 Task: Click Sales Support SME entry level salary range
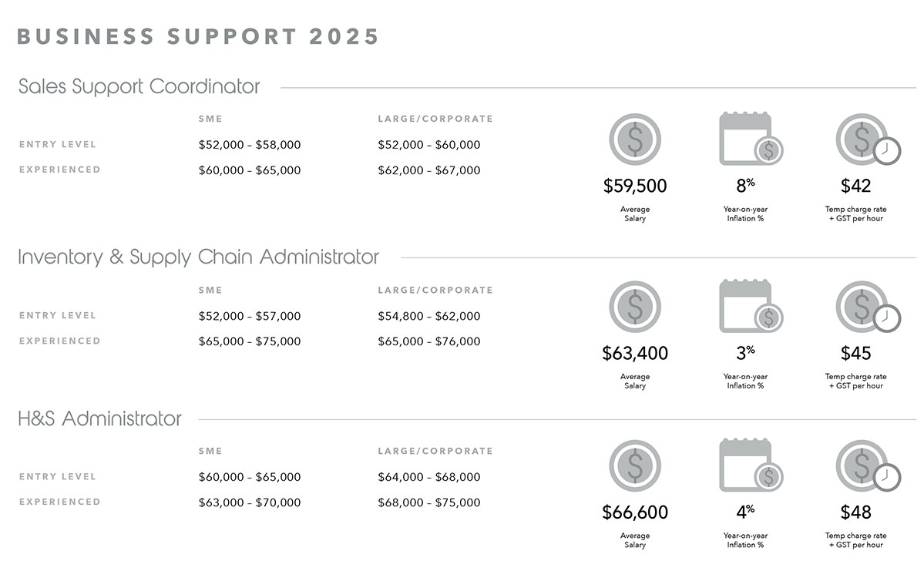tap(250, 145)
